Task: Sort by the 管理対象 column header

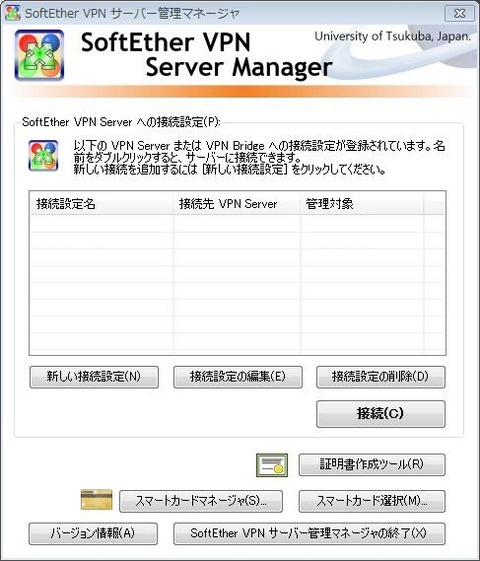Action: (362, 204)
